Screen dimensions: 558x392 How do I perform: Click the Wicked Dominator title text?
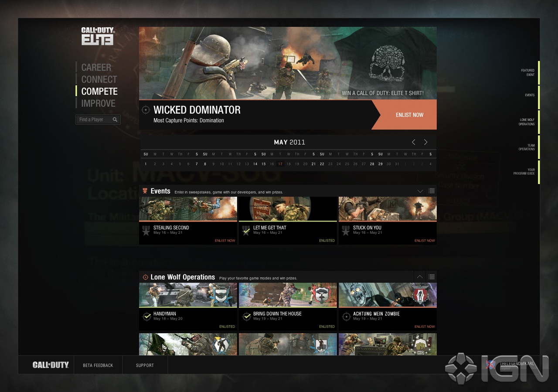(197, 110)
